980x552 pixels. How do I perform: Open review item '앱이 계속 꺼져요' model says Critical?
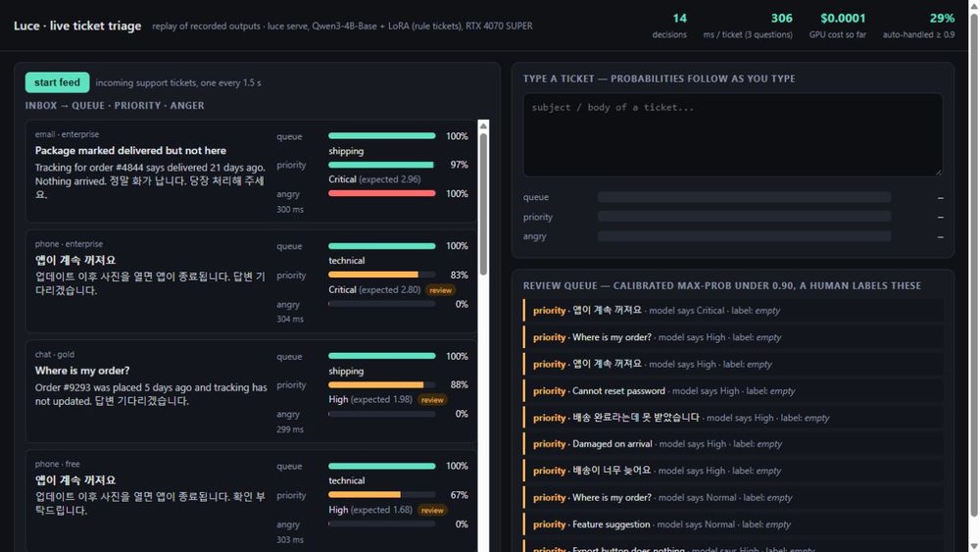(x=733, y=311)
